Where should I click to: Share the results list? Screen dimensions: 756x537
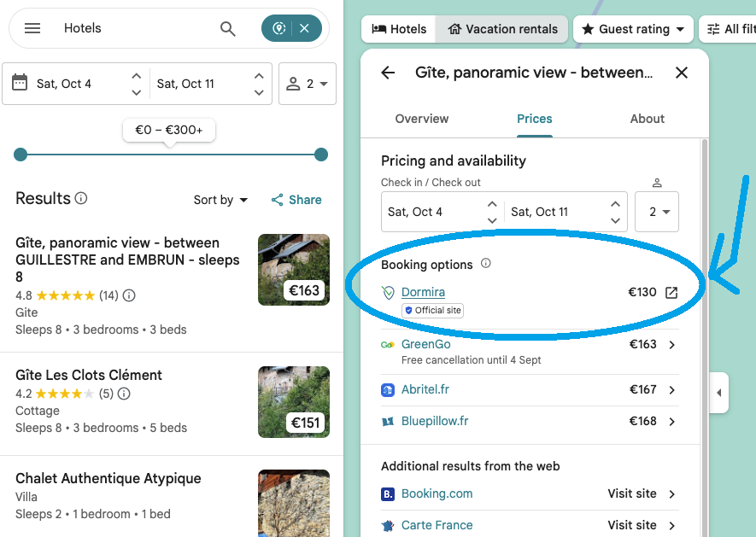(296, 200)
